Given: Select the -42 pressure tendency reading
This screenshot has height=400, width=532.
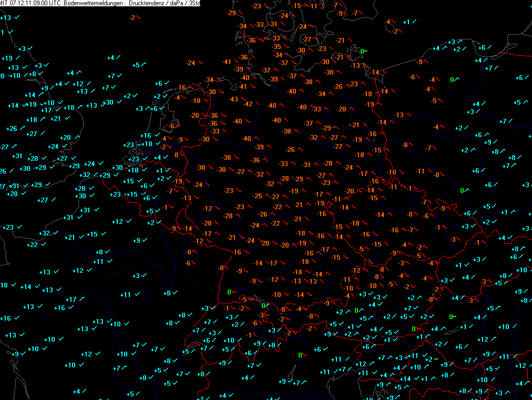Looking at the screenshot, I should pyautogui.click(x=248, y=104).
